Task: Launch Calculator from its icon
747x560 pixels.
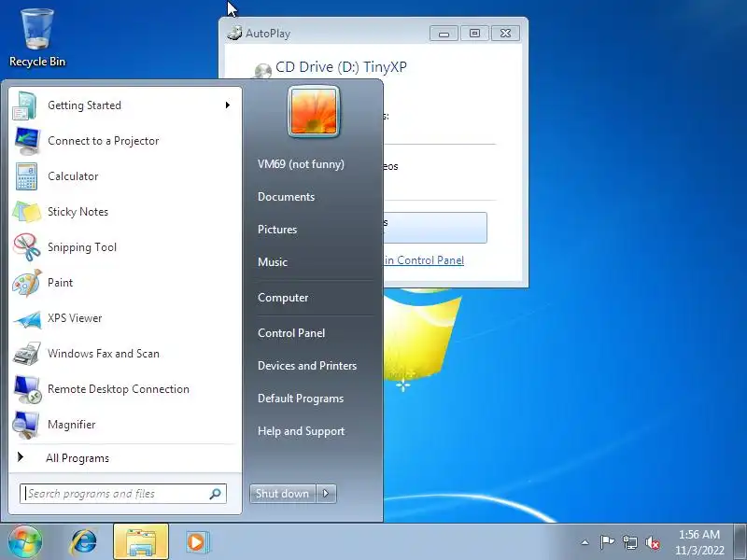Action: [x=27, y=176]
